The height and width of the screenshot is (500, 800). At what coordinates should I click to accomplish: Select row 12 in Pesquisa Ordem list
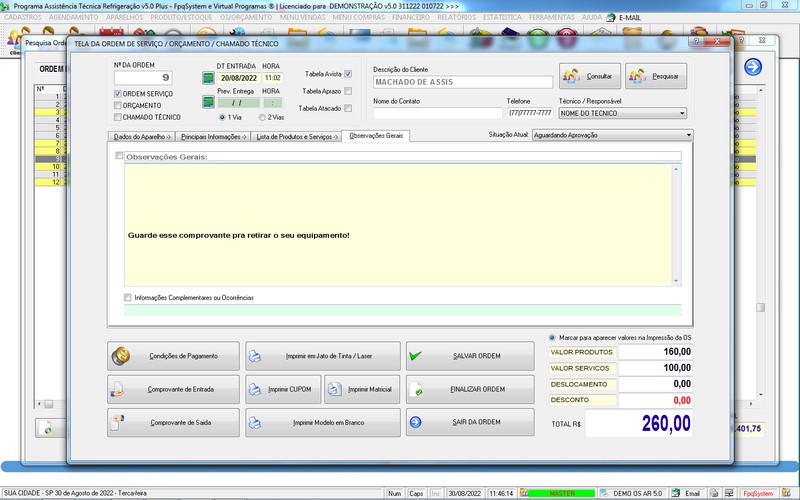51,182
